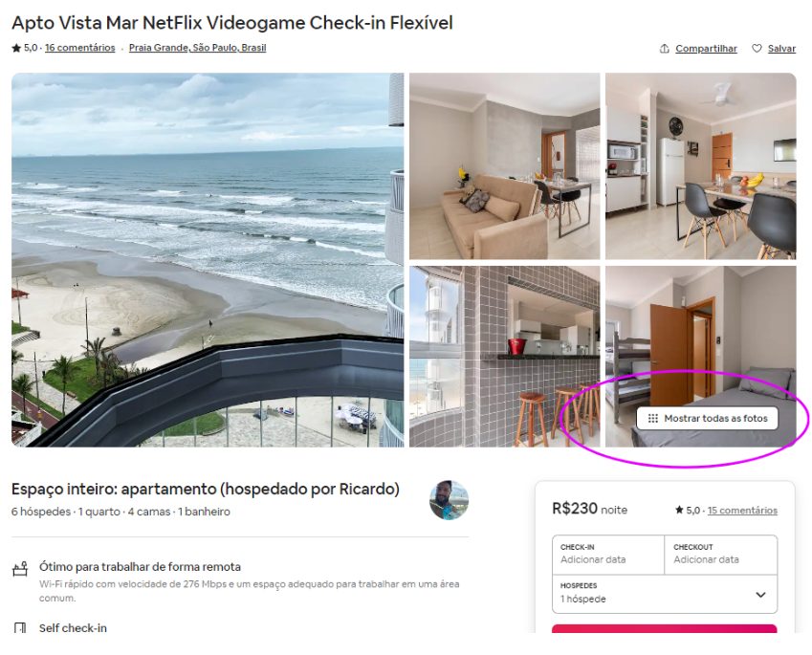Click the Salvar link
The image size is (812, 655).
pos(781,48)
